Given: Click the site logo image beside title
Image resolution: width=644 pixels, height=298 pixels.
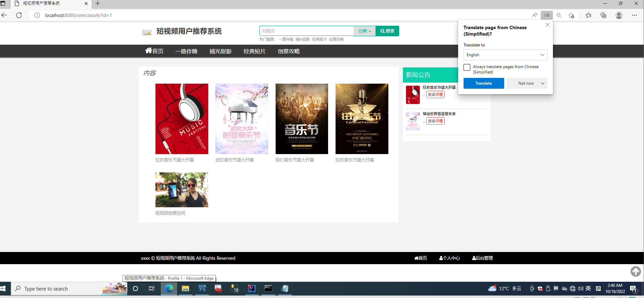Looking at the screenshot, I should (147, 33).
